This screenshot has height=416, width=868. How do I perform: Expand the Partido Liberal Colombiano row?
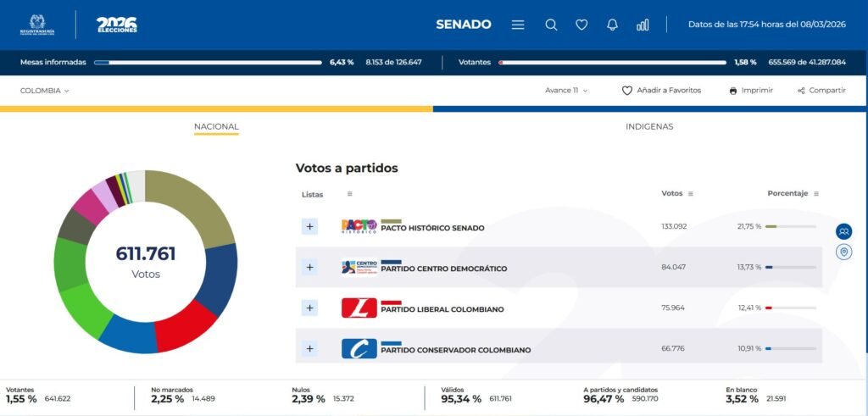(309, 308)
